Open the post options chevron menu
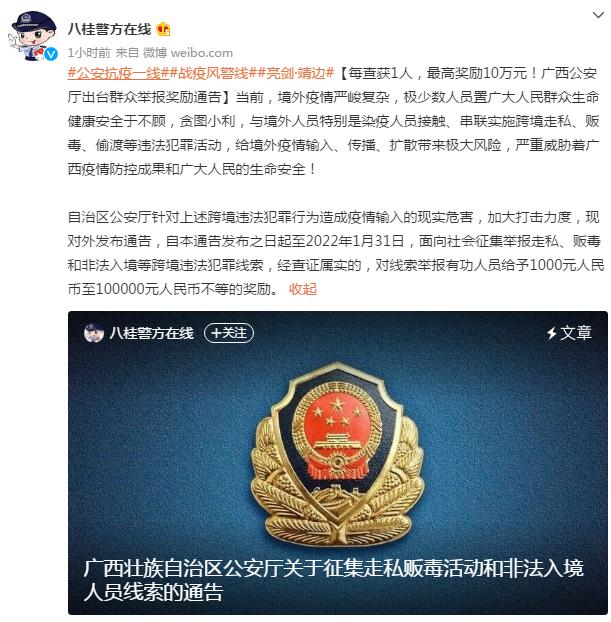This screenshot has height=622, width=611. click(598, 15)
